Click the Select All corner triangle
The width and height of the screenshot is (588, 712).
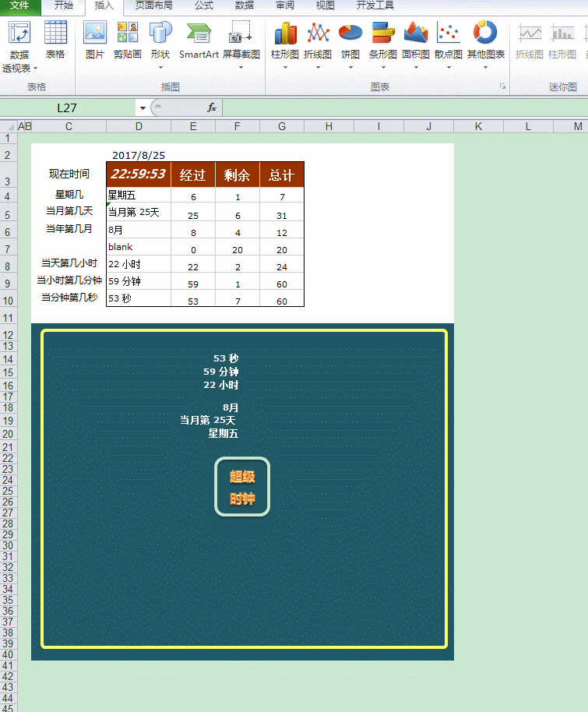pos(9,126)
